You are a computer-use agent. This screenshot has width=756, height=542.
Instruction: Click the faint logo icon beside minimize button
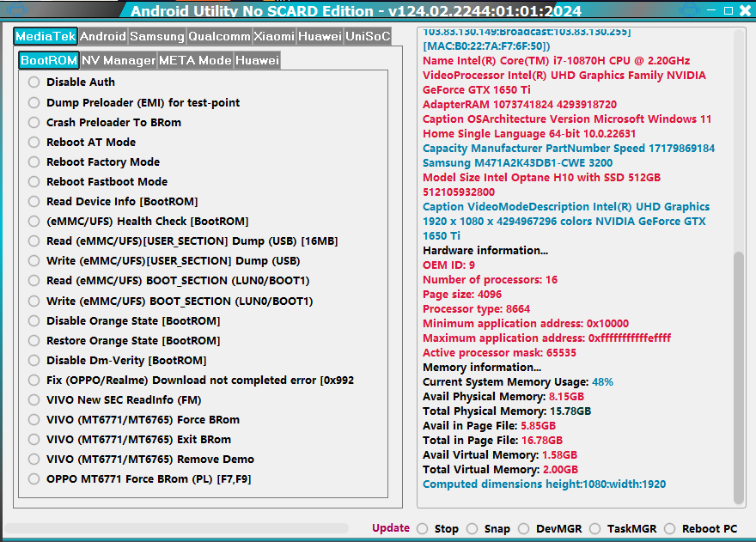[x=689, y=11]
